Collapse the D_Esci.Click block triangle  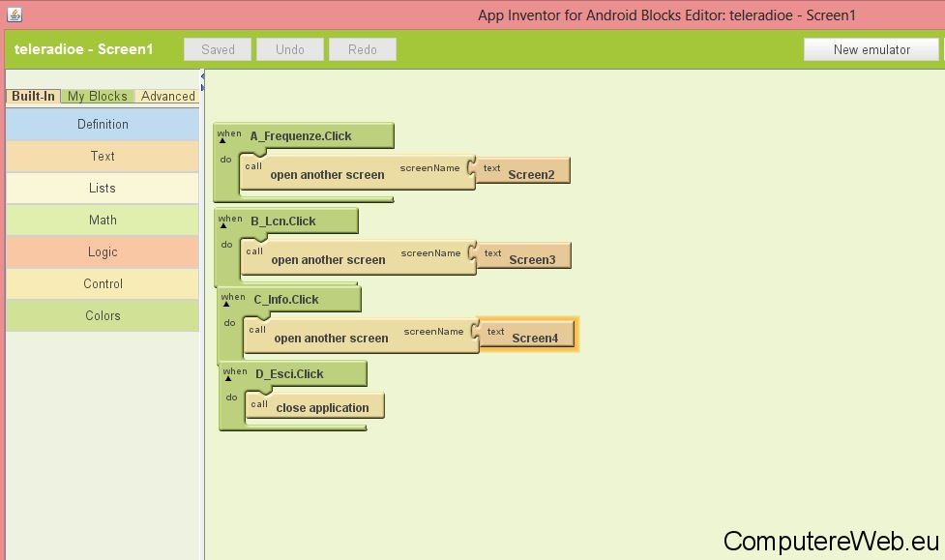pos(228,379)
